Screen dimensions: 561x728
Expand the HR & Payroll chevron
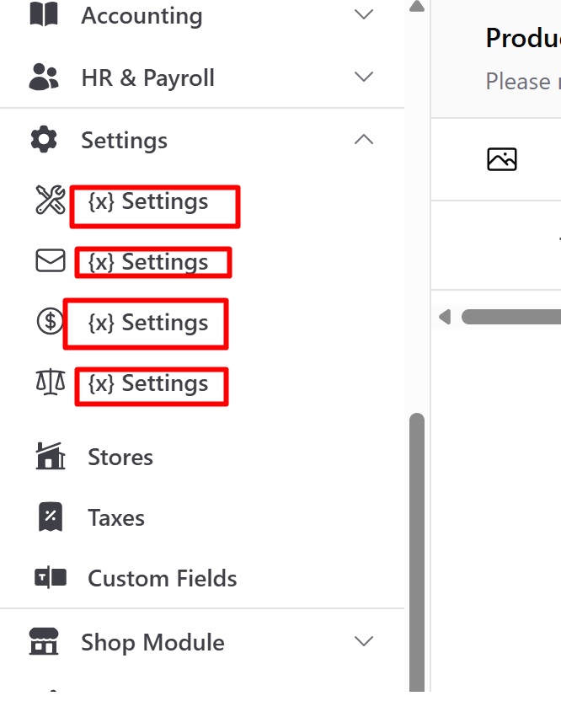(364, 77)
